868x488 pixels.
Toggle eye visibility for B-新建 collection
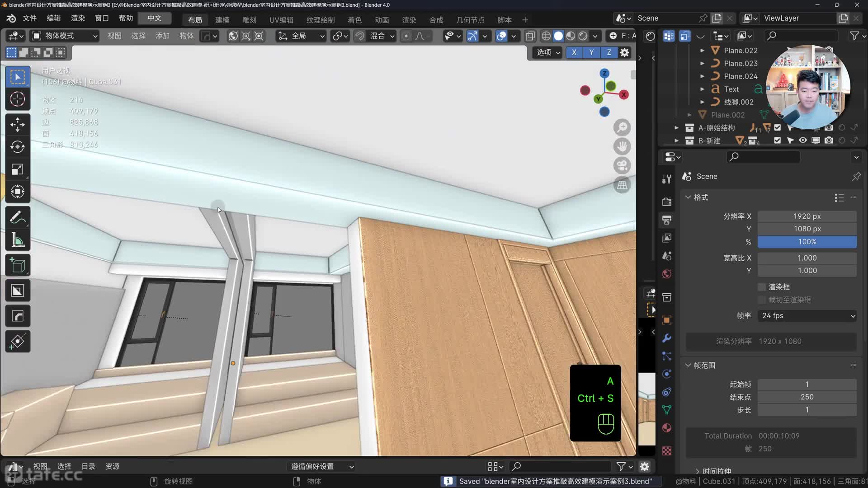pos(802,141)
